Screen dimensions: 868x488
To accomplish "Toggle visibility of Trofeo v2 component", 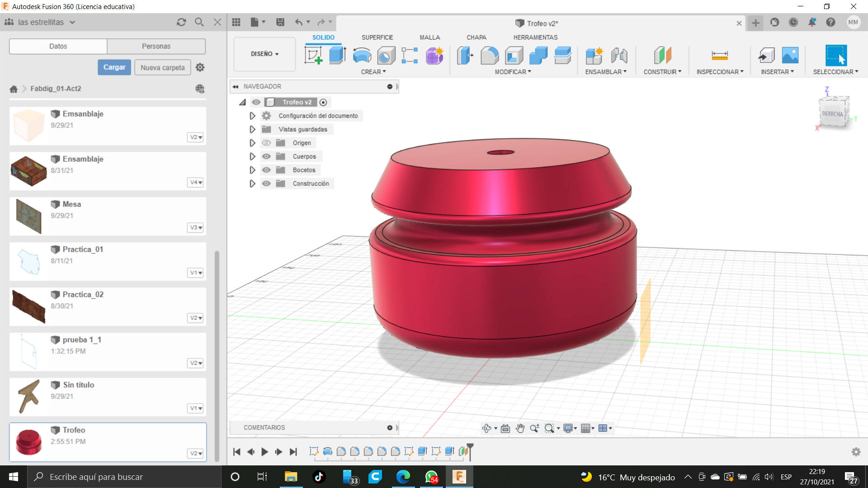I will (256, 102).
